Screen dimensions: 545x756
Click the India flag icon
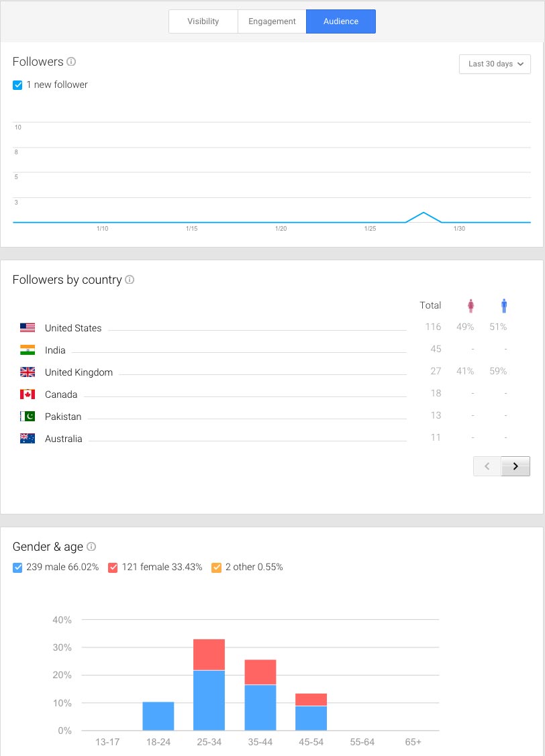pos(27,349)
